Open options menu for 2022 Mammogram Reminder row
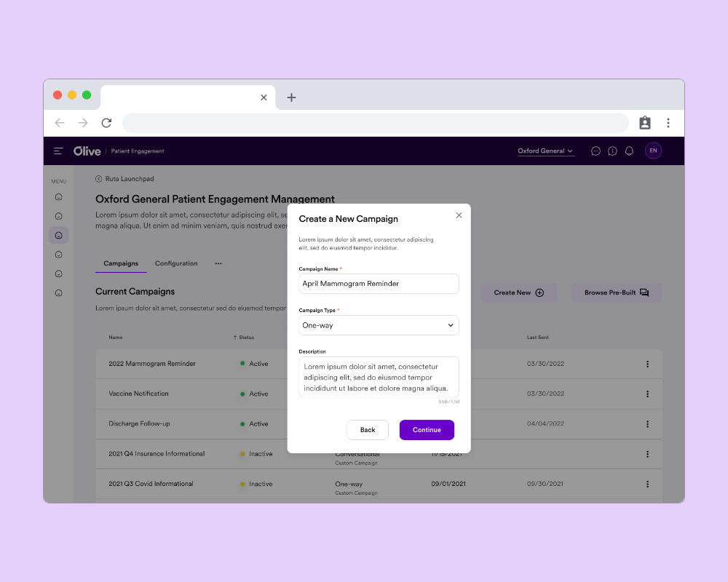The image size is (728, 582). pyautogui.click(x=647, y=364)
